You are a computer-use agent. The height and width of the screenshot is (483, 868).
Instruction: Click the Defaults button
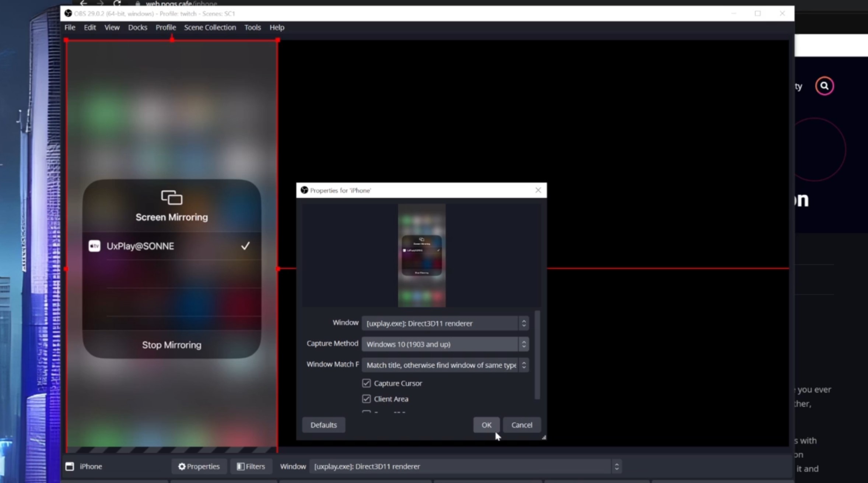323,425
